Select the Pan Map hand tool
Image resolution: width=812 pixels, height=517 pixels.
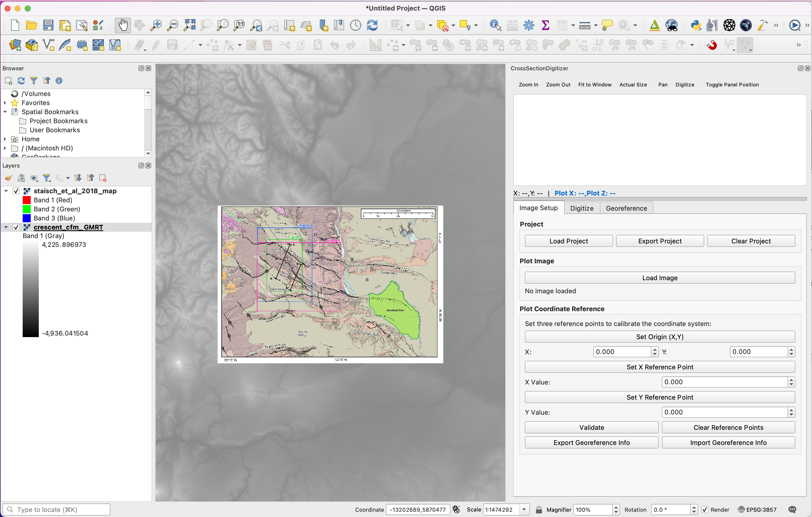(x=122, y=25)
